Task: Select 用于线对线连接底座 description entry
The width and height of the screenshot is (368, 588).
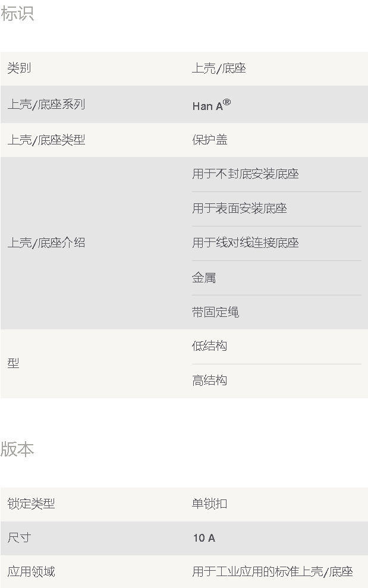Action: pyautogui.click(x=246, y=243)
